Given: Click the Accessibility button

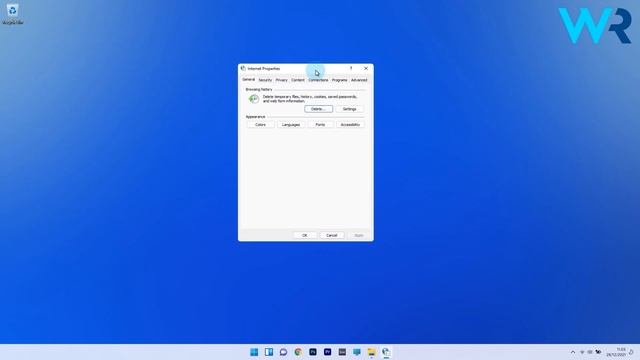Looking at the screenshot, I should click(x=350, y=124).
